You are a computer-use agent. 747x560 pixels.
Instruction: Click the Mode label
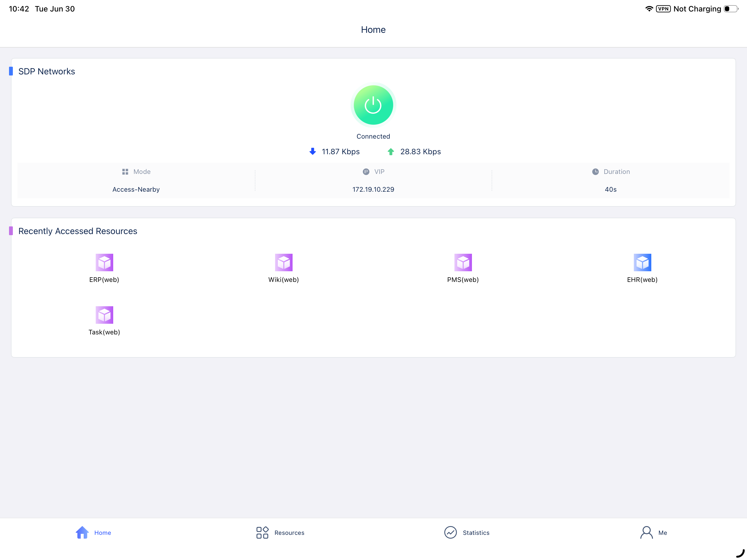point(142,172)
